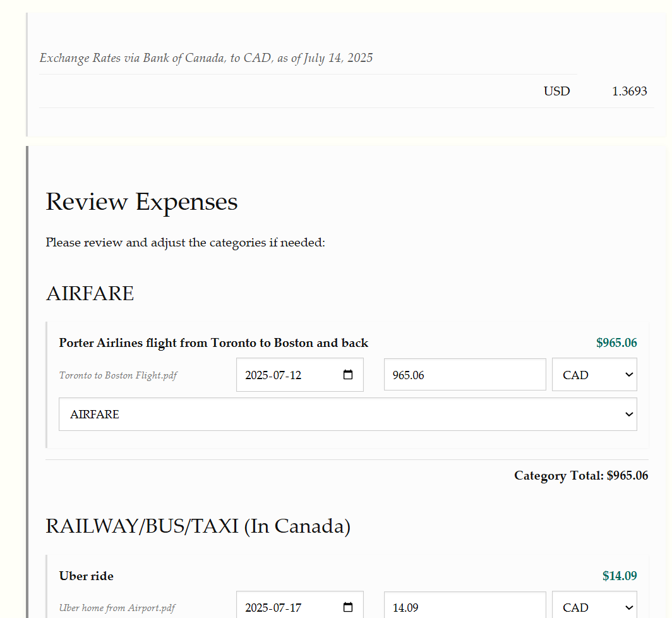The width and height of the screenshot is (672, 618).
Task: Open the date picker for the Uber ride
Action: point(347,607)
